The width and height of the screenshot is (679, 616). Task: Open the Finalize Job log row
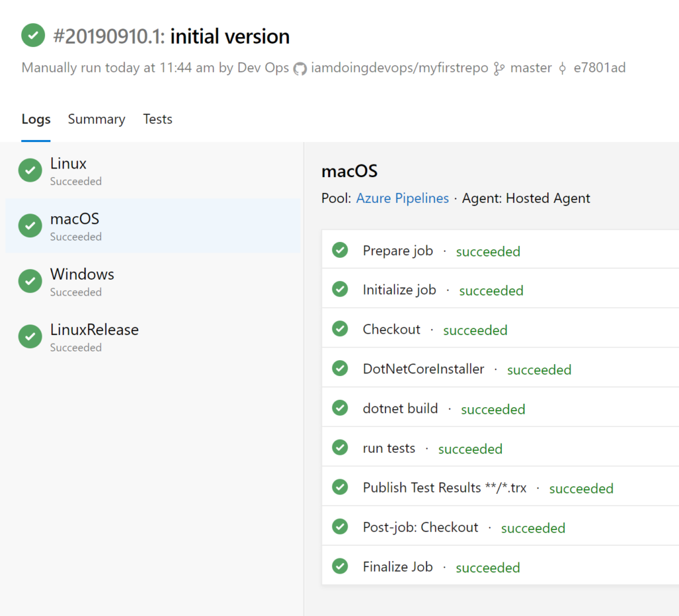(x=500, y=566)
